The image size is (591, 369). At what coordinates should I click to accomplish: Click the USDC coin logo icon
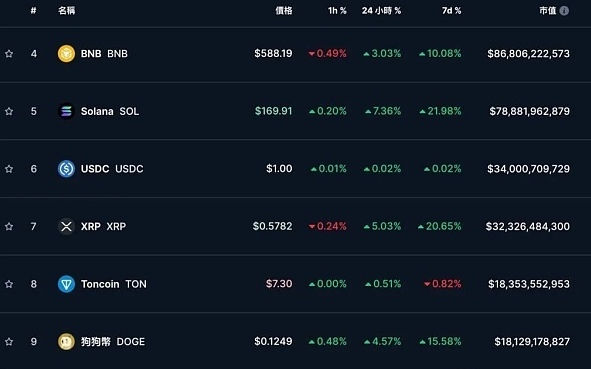(x=66, y=169)
